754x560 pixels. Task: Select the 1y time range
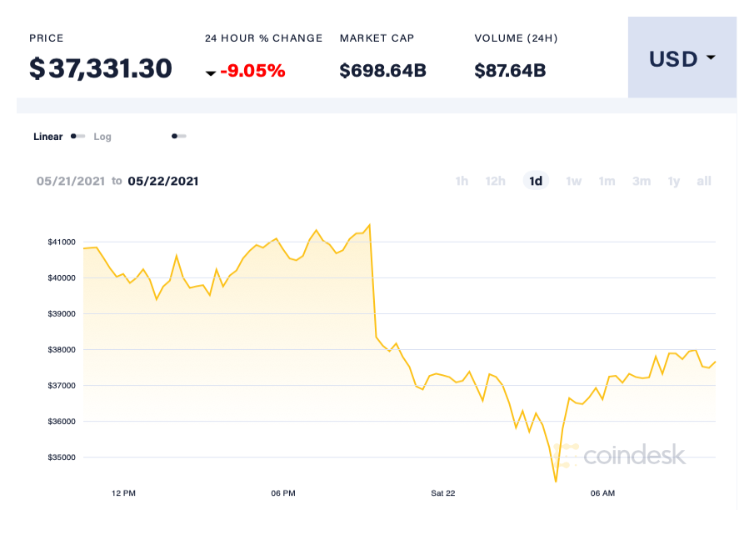click(673, 181)
